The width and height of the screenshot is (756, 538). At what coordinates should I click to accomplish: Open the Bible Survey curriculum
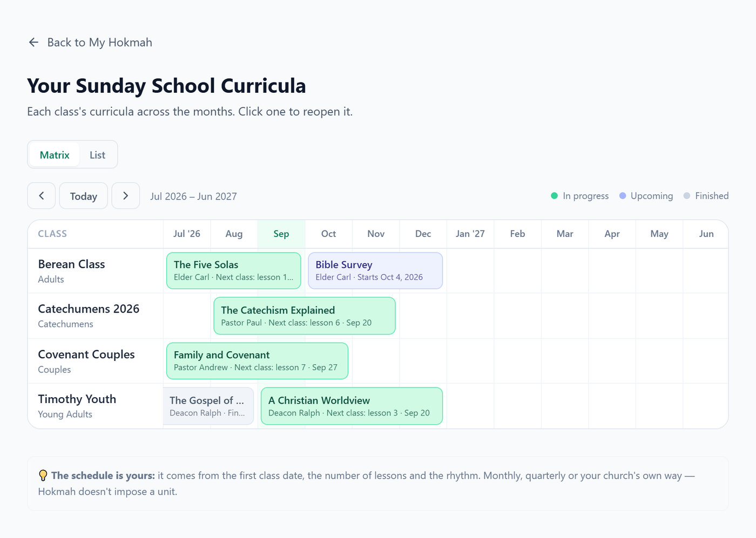[x=375, y=271]
